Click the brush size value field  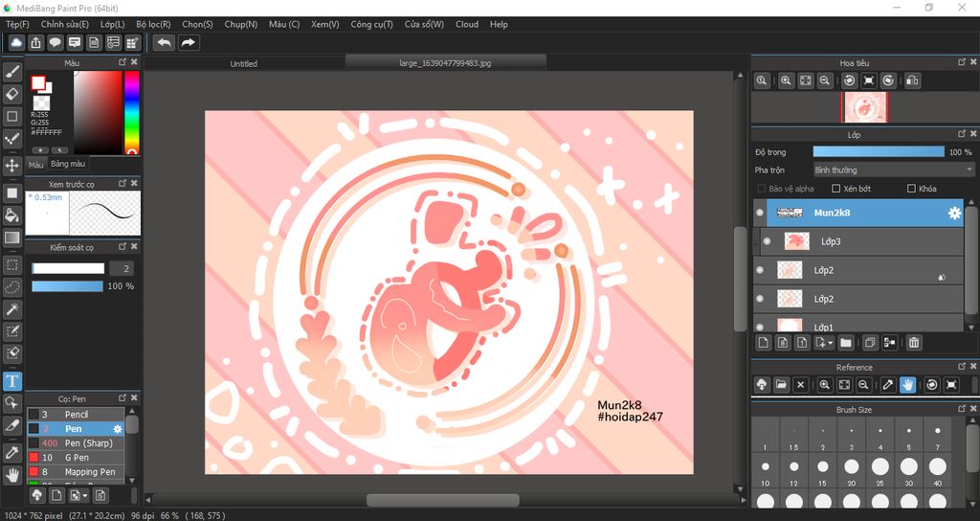[122, 268]
